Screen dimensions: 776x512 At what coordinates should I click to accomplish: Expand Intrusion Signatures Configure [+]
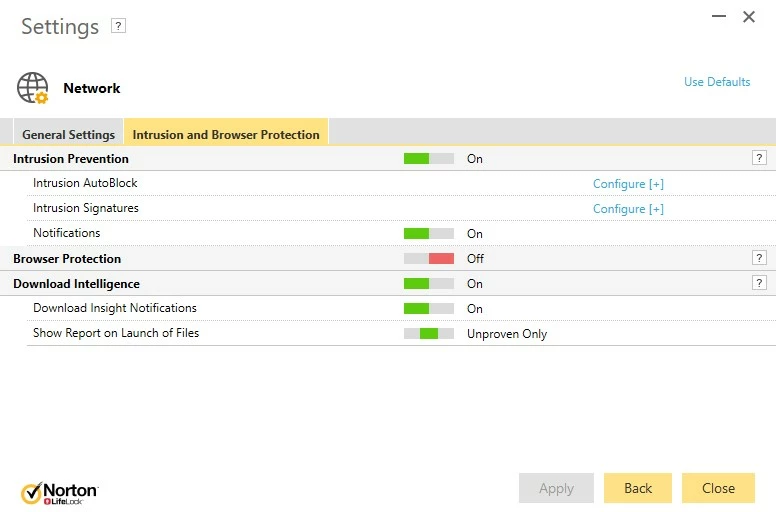628,209
